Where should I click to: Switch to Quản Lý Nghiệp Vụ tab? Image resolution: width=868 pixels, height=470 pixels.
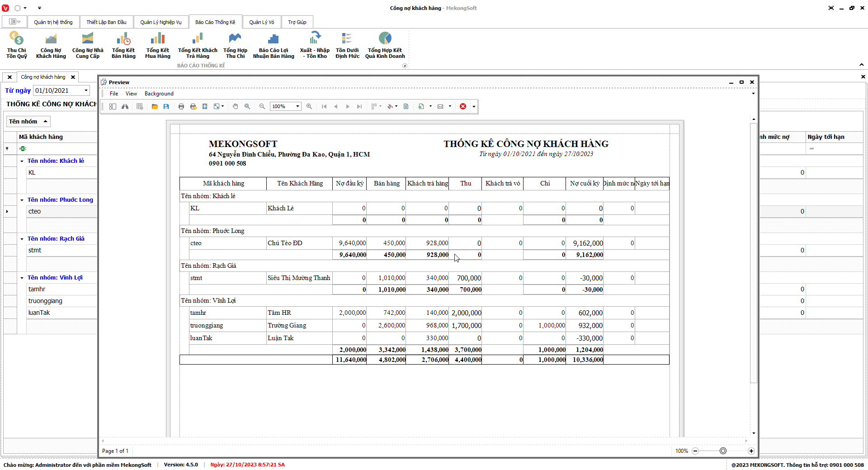[160, 22]
